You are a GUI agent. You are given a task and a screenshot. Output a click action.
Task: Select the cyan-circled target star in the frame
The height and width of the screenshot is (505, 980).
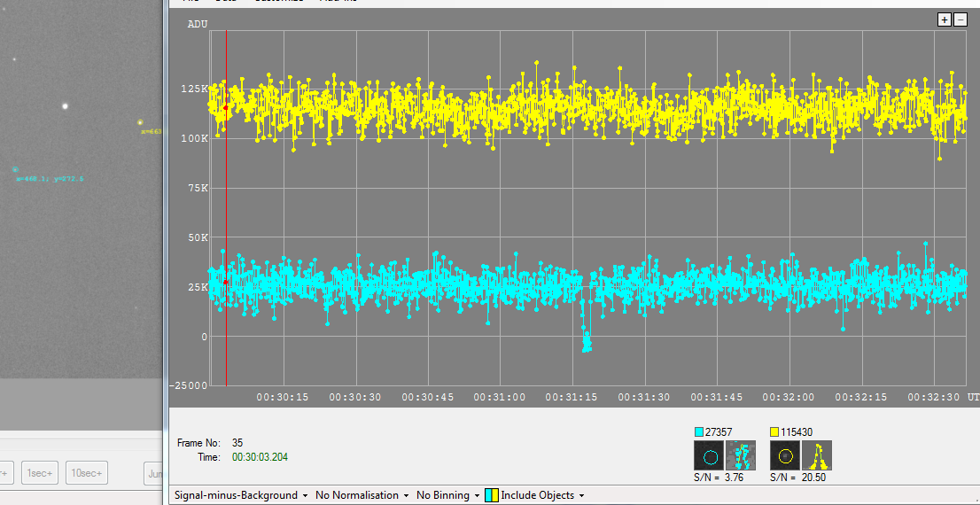(15, 169)
